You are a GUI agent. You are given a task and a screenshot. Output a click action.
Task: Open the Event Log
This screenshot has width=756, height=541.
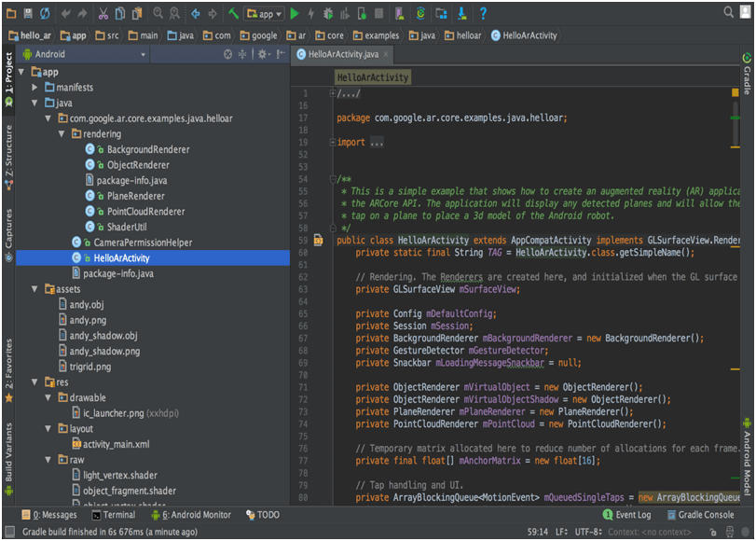click(x=626, y=515)
